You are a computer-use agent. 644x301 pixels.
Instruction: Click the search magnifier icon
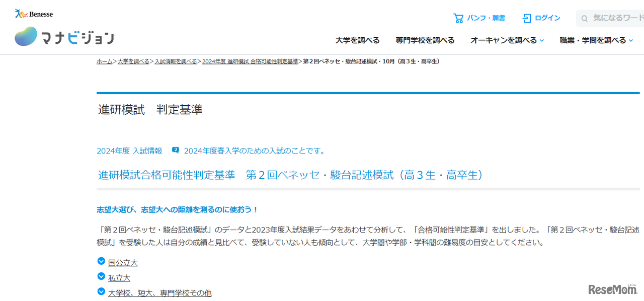click(x=584, y=18)
